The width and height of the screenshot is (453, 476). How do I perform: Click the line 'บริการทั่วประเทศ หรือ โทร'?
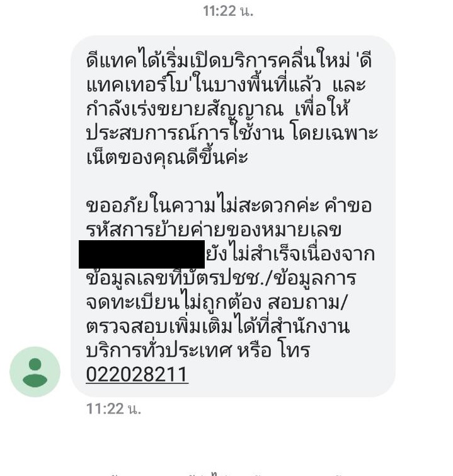[x=198, y=351]
